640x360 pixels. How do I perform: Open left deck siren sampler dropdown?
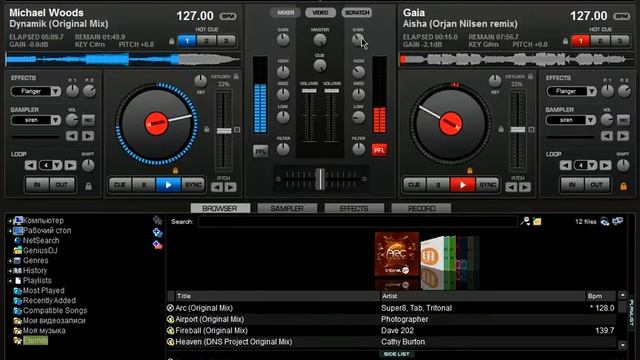tap(56, 120)
